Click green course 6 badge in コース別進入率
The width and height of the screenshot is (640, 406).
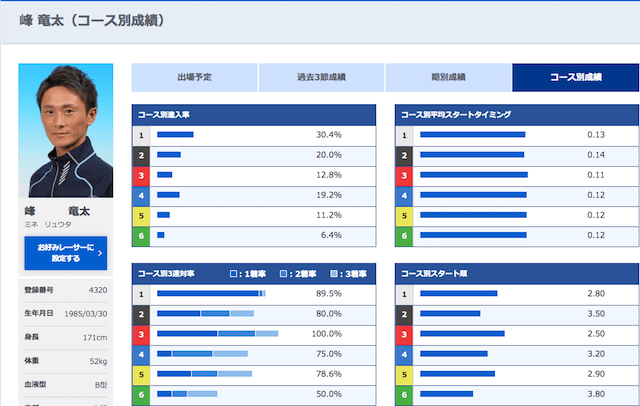141,236
